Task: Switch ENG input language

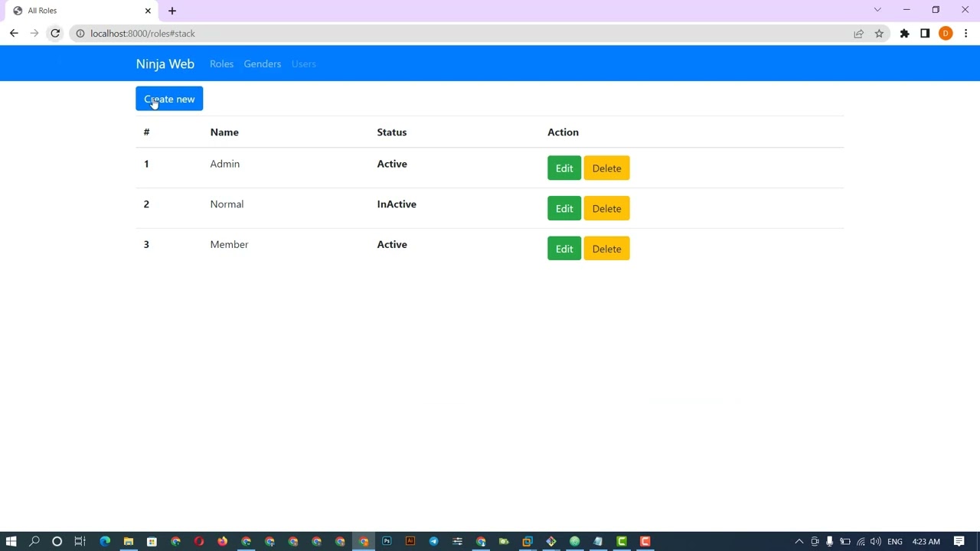Action: 895,542
